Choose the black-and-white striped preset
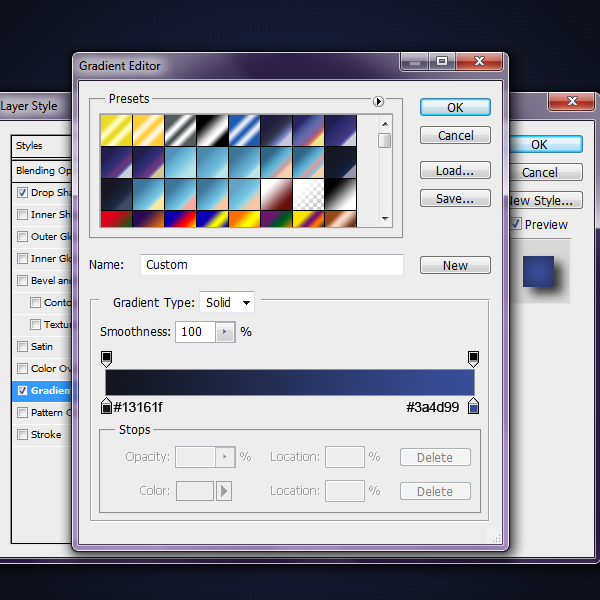600x600 pixels. [212, 130]
